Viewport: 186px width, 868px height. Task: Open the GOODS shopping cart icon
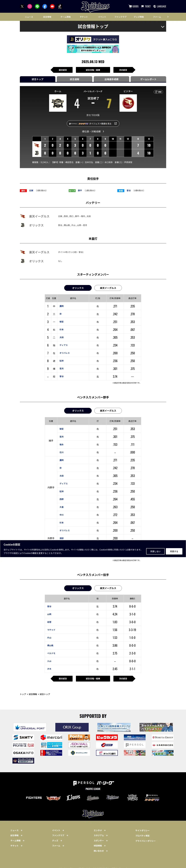pos(130,6)
